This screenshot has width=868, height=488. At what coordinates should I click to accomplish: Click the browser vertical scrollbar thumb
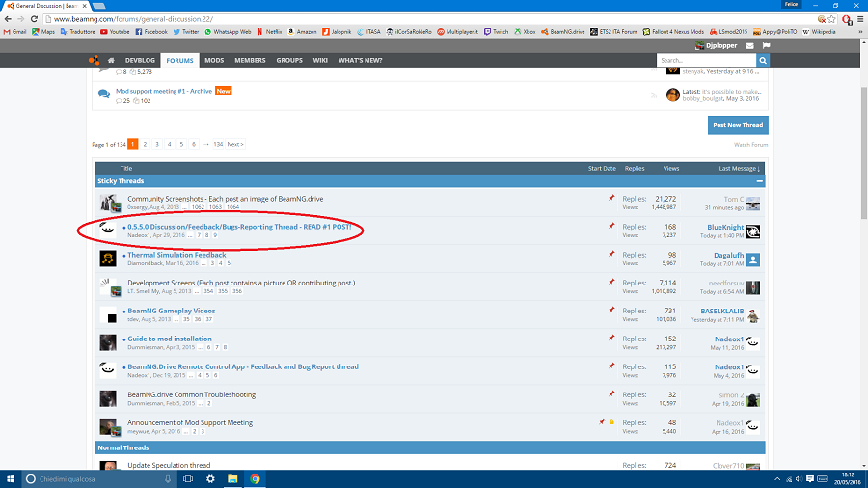[864, 153]
